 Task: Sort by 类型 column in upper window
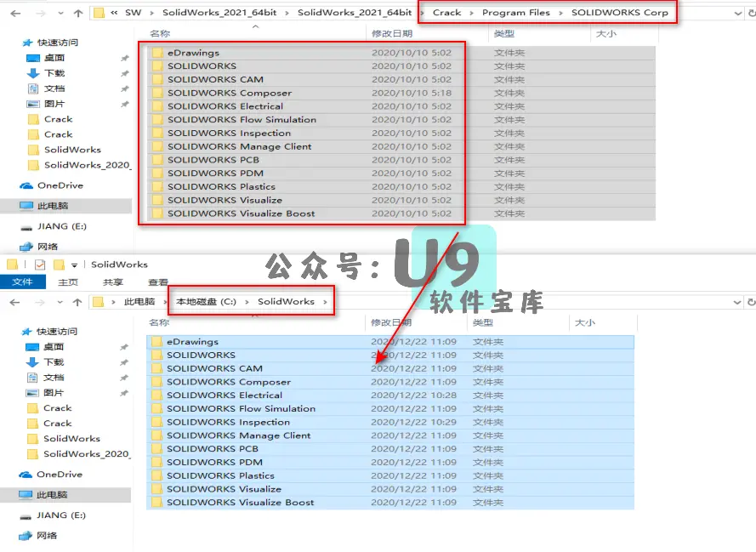pyautogui.click(x=503, y=34)
